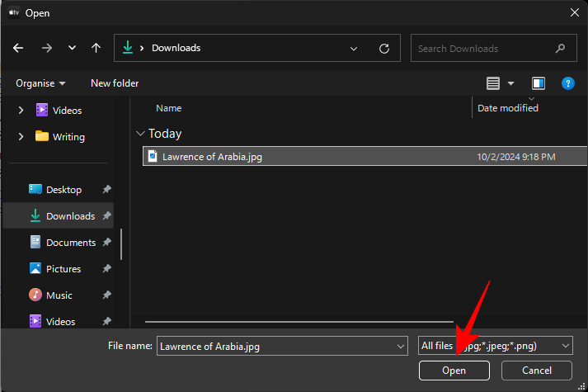Click New folder in toolbar
The image size is (588, 392).
point(115,83)
